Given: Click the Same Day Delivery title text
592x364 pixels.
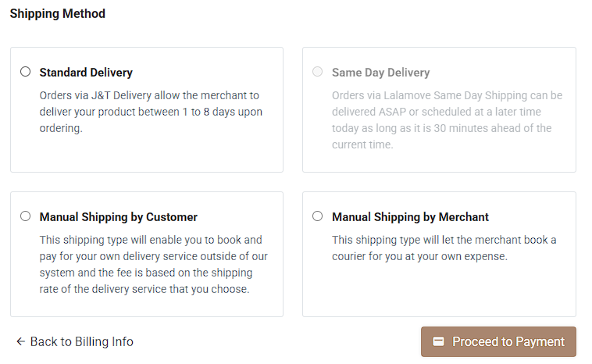Looking at the screenshot, I should point(380,73).
